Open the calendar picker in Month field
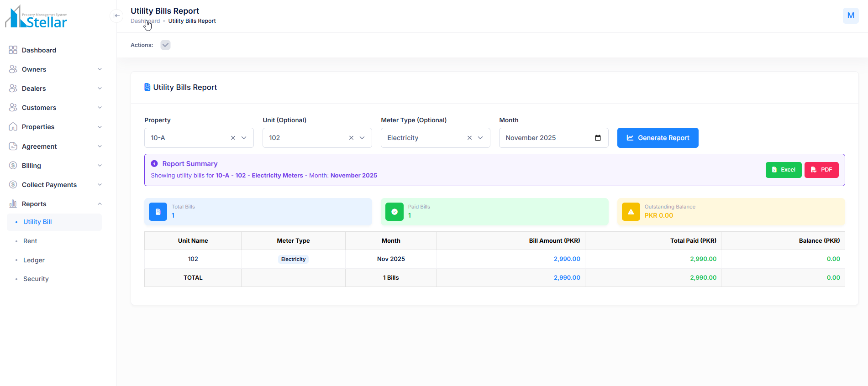Screen dimensions: 868x386 click(x=598, y=138)
